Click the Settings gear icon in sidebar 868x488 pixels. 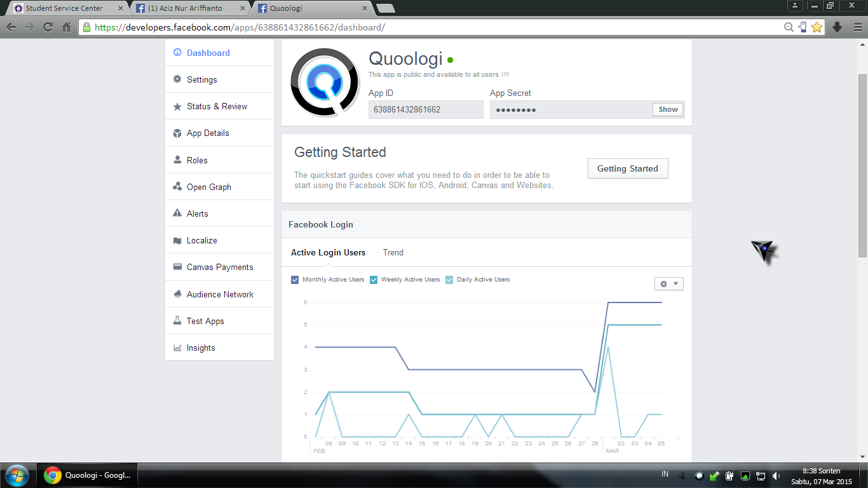coord(177,79)
